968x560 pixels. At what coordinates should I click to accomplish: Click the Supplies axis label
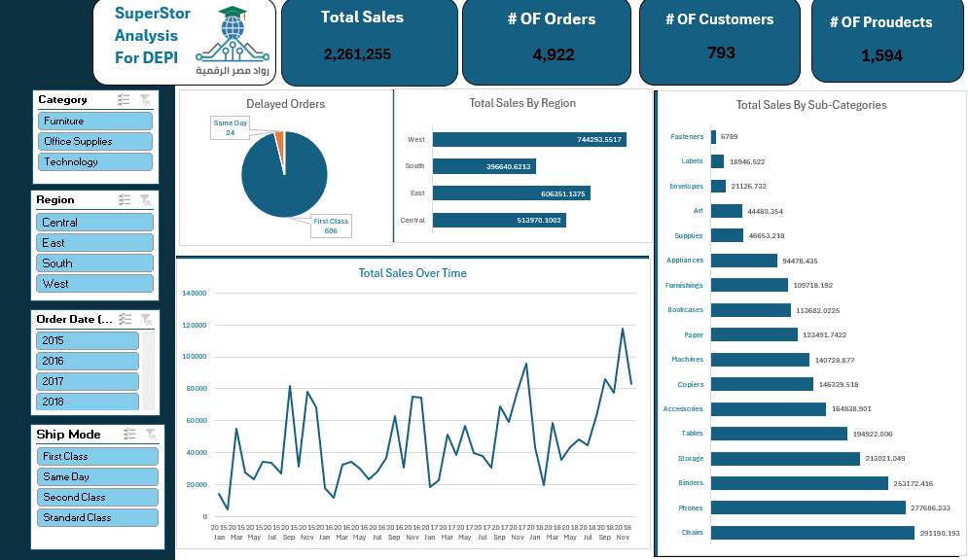tap(689, 235)
